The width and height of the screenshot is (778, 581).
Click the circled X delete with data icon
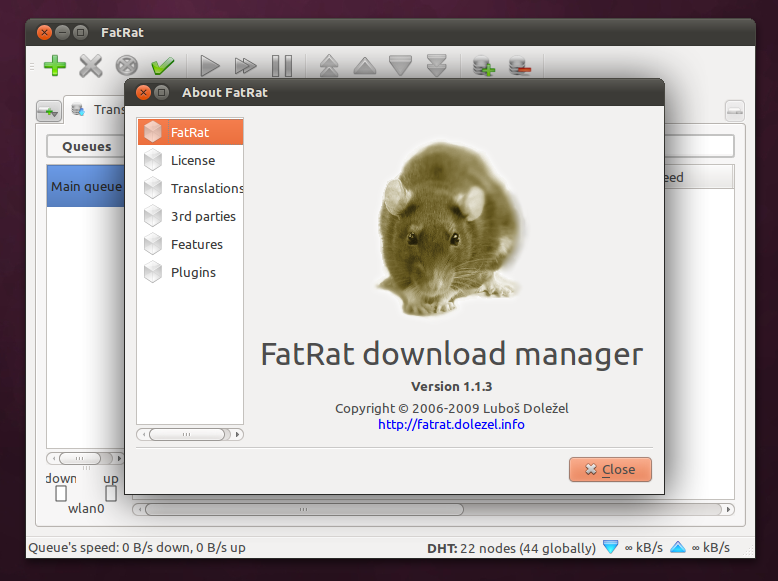127,65
